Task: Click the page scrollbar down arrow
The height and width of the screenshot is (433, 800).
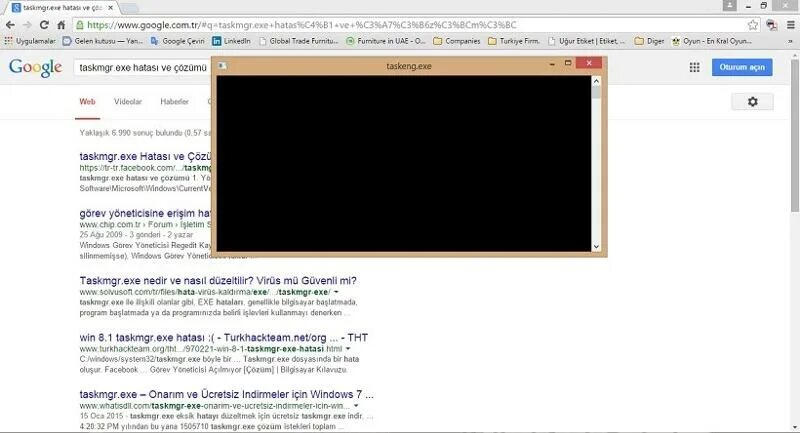Action: [x=794, y=427]
